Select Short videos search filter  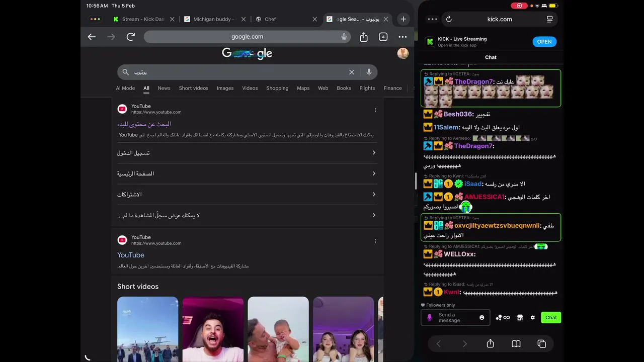point(194,88)
